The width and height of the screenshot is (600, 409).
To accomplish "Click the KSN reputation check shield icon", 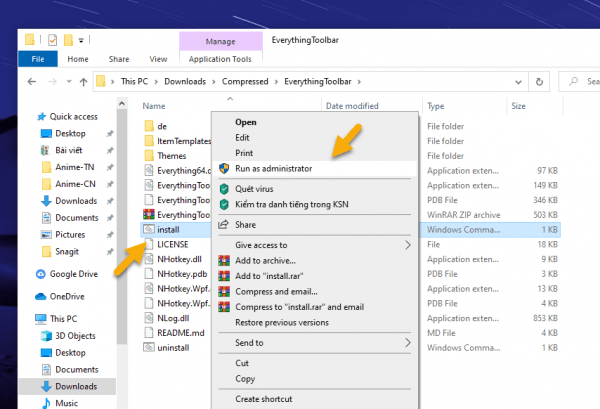I will coord(224,204).
